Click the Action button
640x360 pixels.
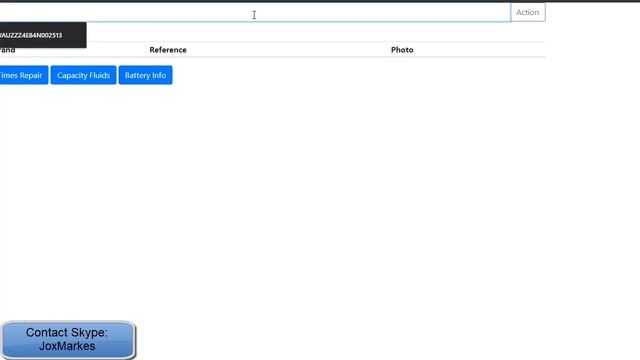[528, 12]
